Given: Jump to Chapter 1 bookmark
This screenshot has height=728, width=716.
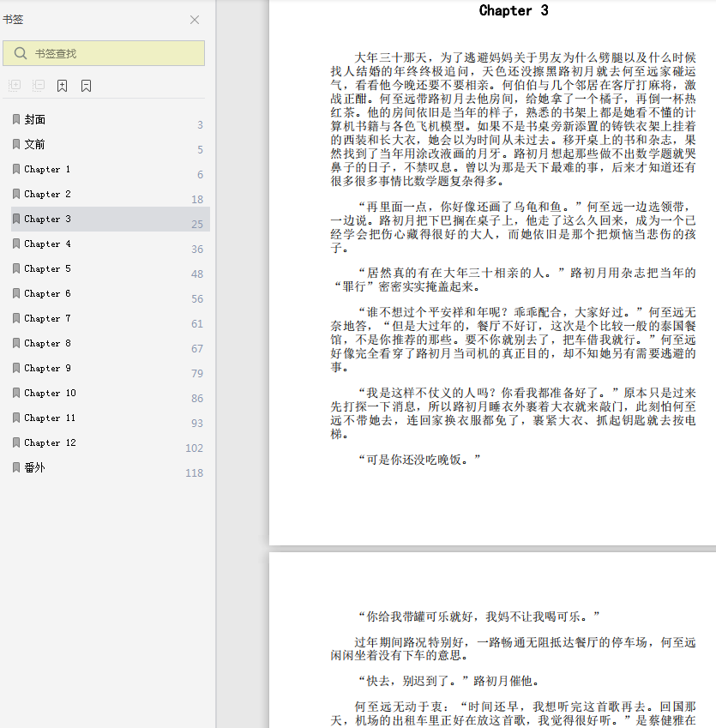Looking at the screenshot, I should [111, 170].
